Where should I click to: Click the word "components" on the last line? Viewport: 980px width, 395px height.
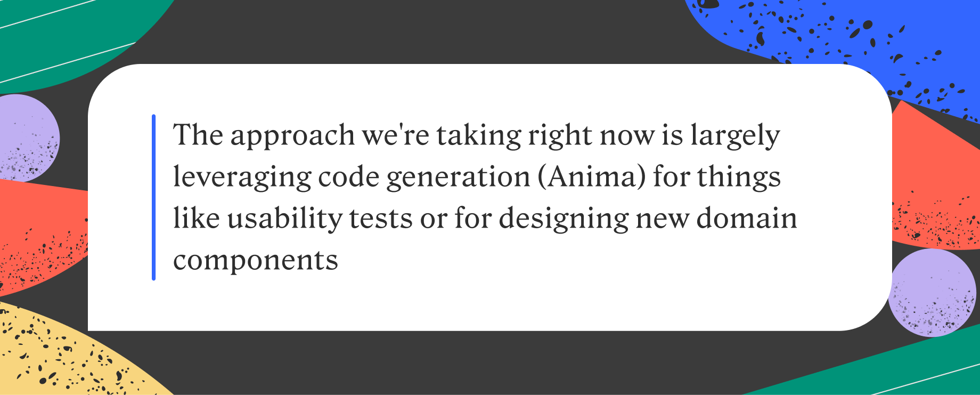click(256, 261)
